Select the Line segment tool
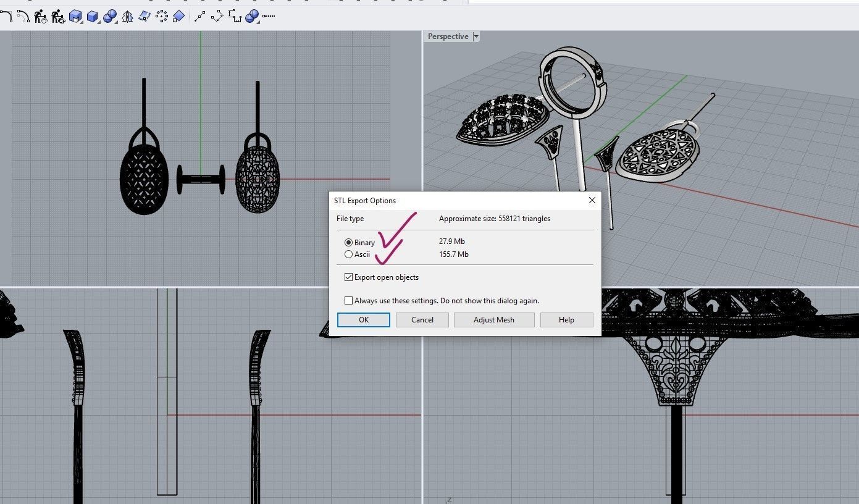Viewport: 859px width, 504px height. coord(199,16)
